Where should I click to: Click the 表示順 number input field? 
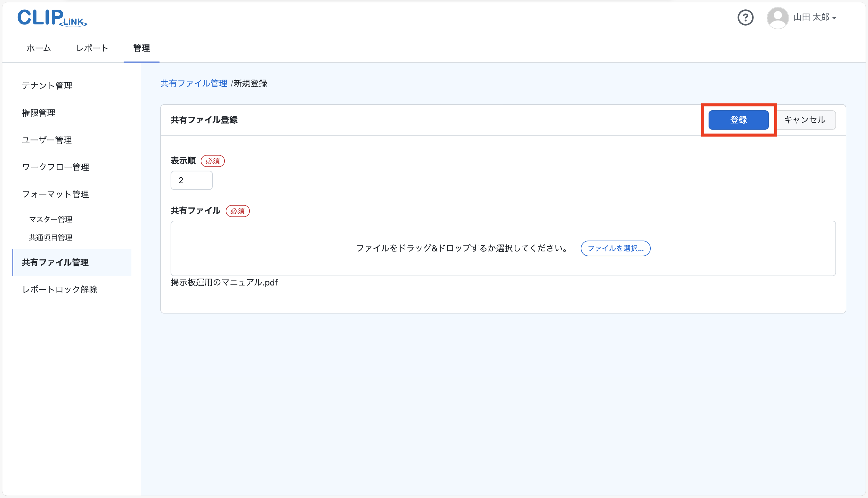[x=191, y=180]
